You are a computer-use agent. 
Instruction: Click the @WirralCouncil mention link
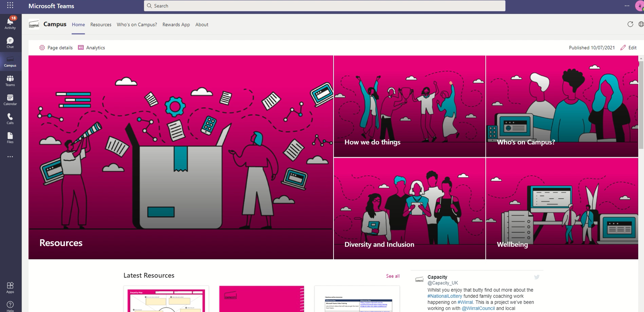pos(478,308)
